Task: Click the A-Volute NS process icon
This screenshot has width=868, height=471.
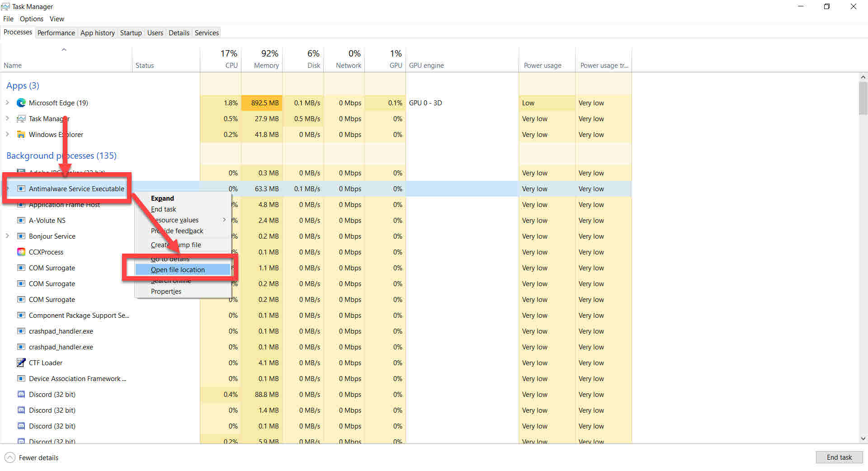Action: coord(21,221)
